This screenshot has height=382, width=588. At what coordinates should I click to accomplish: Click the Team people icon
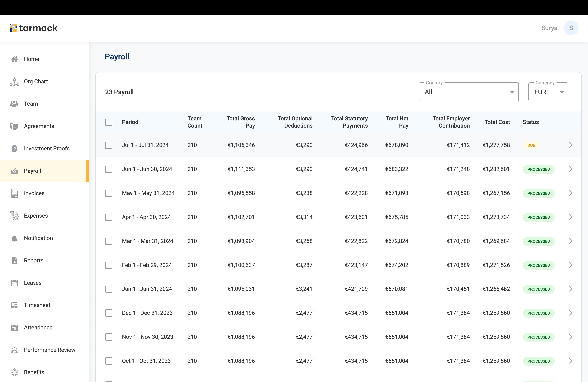coord(14,104)
